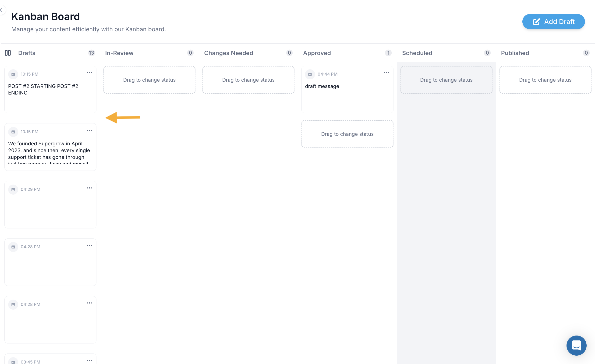Image resolution: width=595 pixels, height=364 pixels.
Task: Collapse sidebar using the left chevron
Action: point(1,10)
